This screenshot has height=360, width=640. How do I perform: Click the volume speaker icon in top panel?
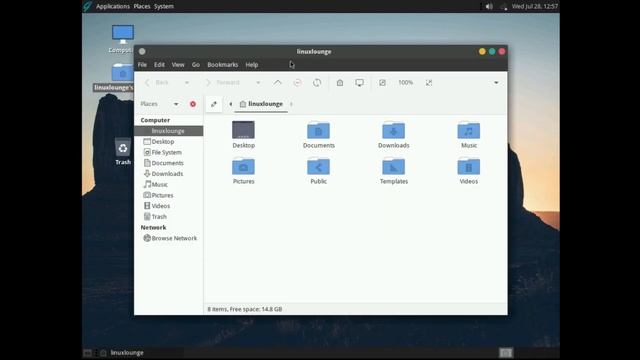click(x=489, y=6)
